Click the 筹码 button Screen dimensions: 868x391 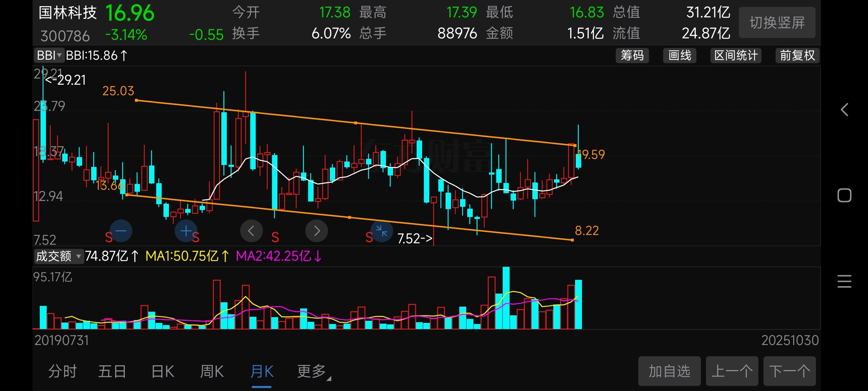632,55
